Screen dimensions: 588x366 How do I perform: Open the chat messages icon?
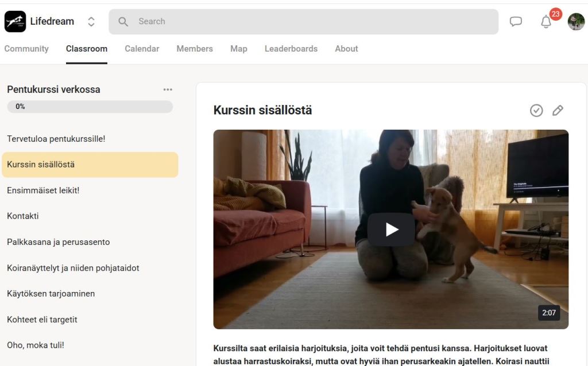click(x=516, y=22)
